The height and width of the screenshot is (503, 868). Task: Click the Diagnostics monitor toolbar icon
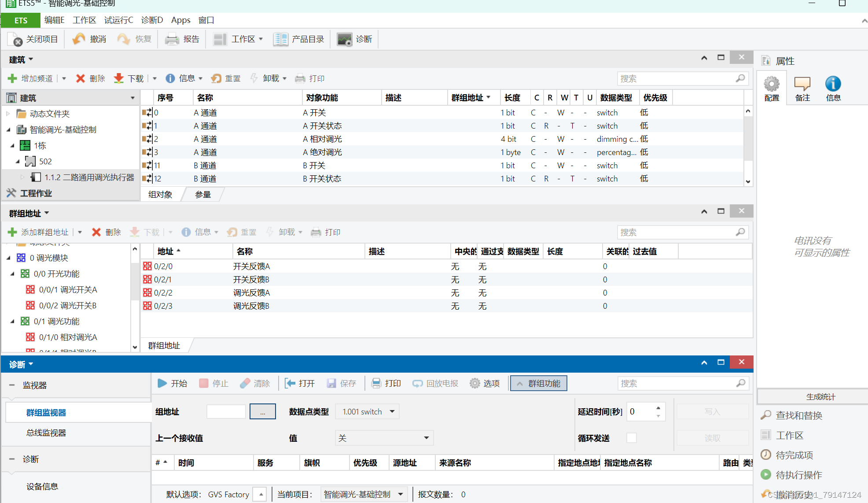(x=344, y=39)
